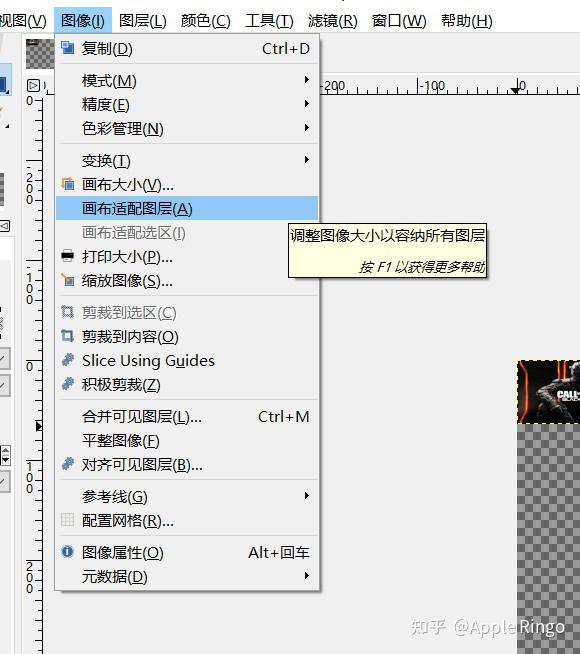This screenshot has width=580, height=654.
Task: Expand the 参考线(G) submenu arrow
Action: 307,496
